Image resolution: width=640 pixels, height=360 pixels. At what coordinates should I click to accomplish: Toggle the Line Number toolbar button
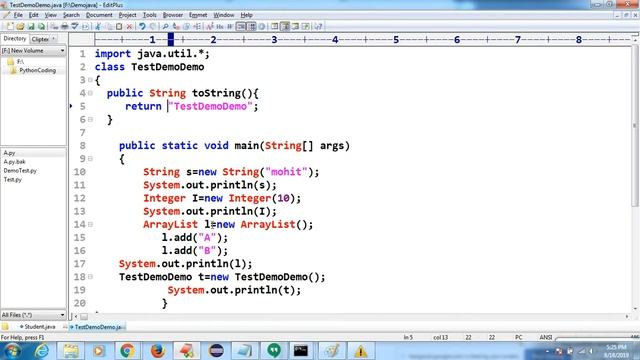pyautogui.click(x=252, y=27)
